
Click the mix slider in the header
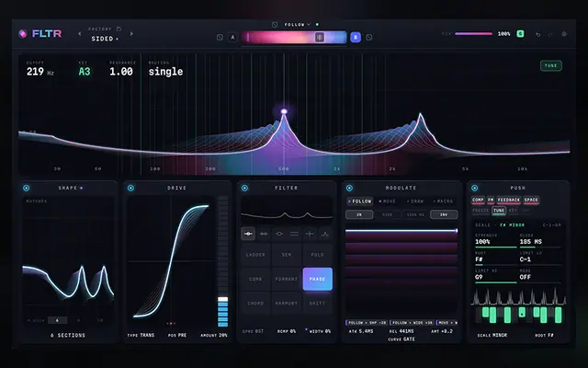pyautogui.click(x=473, y=34)
